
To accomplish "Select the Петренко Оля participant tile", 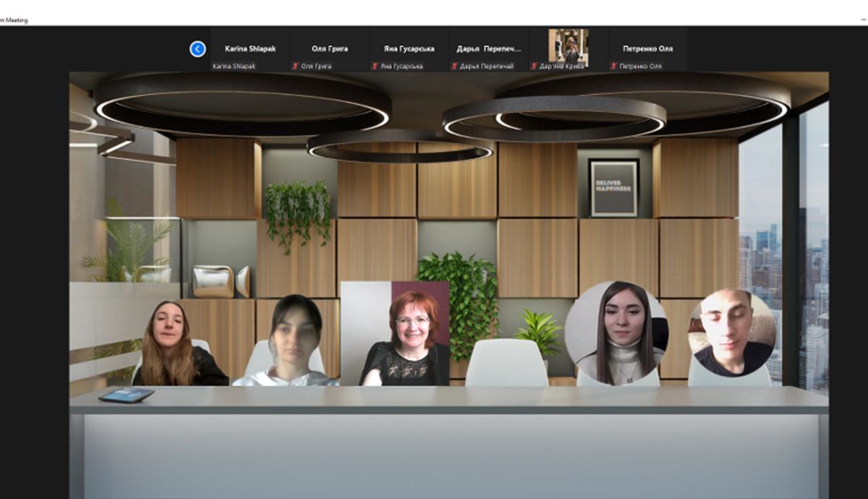I will click(647, 49).
